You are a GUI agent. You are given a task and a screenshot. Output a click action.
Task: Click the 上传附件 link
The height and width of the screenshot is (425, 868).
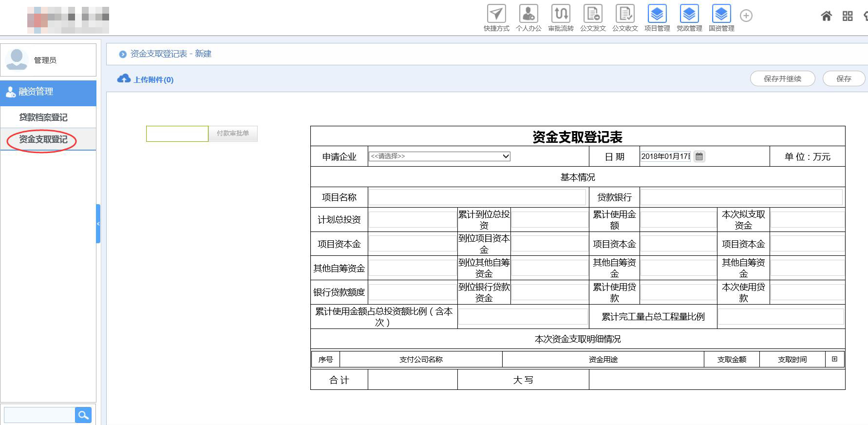point(153,79)
